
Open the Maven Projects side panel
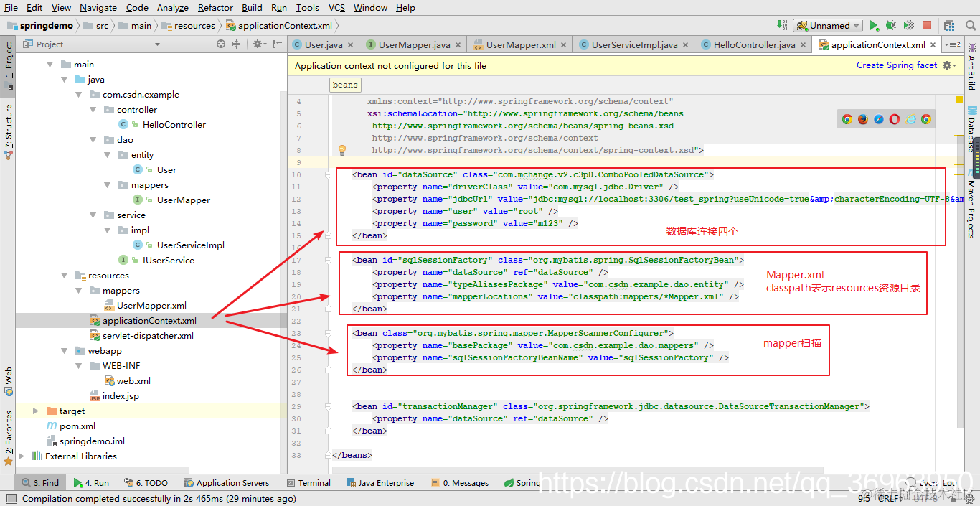pos(972,205)
